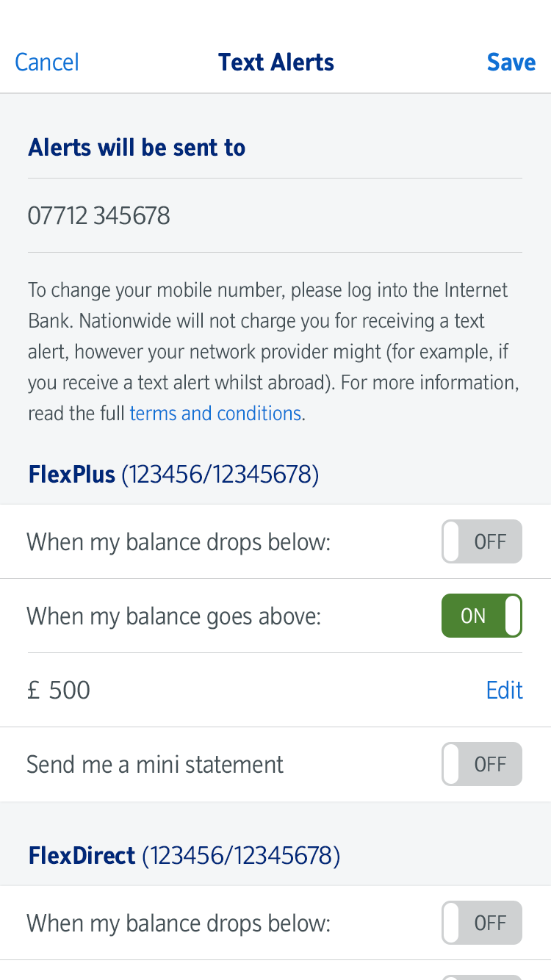This screenshot has height=980, width=551.
Task: Tap the Text Alerts screen title
Action: tap(276, 62)
